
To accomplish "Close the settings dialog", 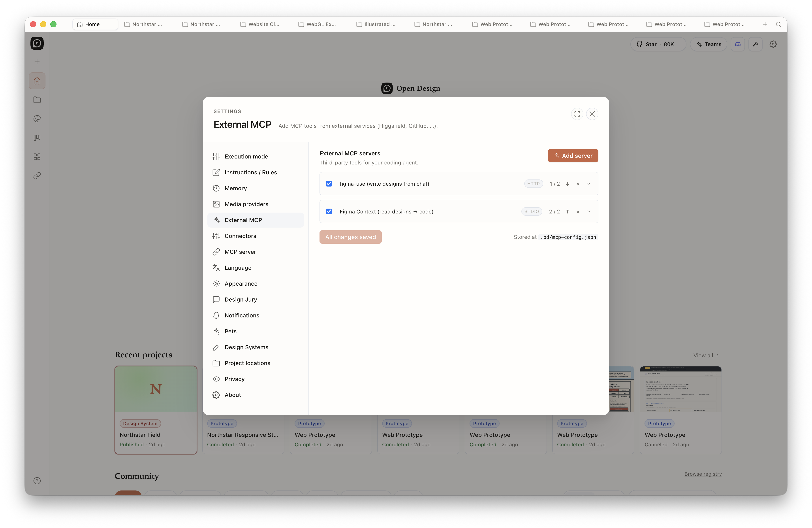I will point(592,114).
